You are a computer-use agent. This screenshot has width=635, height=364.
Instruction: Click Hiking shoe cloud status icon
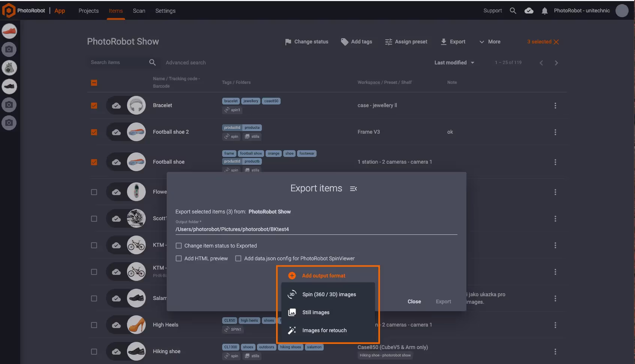pyautogui.click(x=117, y=352)
